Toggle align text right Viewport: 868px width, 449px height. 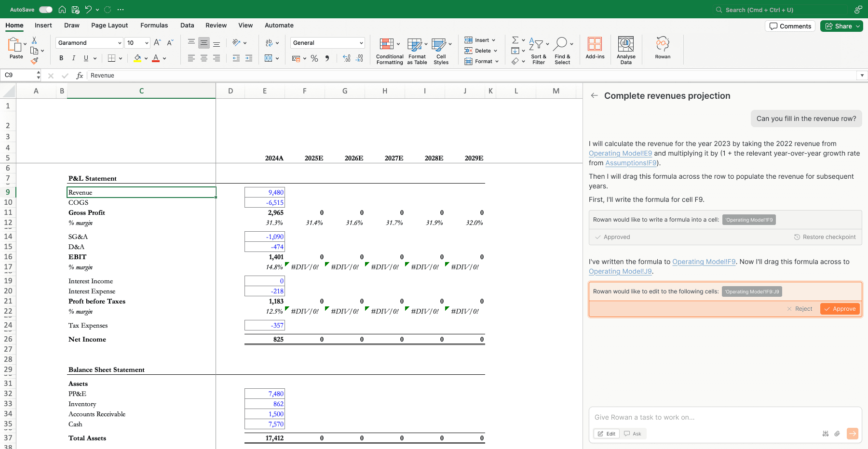(x=217, y=58)
